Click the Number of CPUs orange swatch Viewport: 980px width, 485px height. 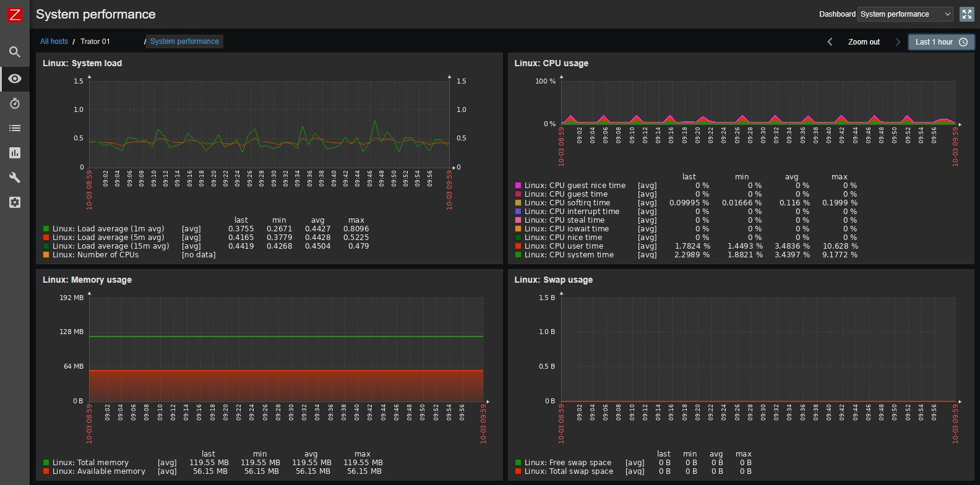coord(46,255)
